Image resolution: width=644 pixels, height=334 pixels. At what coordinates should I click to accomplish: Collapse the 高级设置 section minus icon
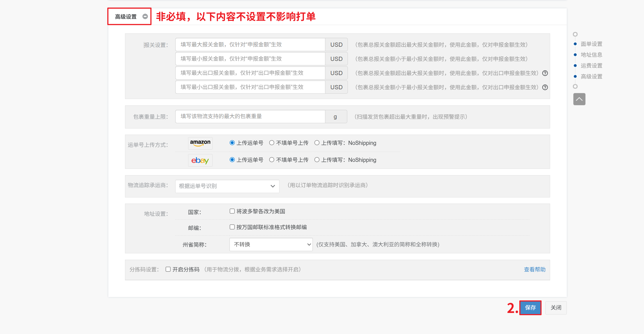[145, 16]
